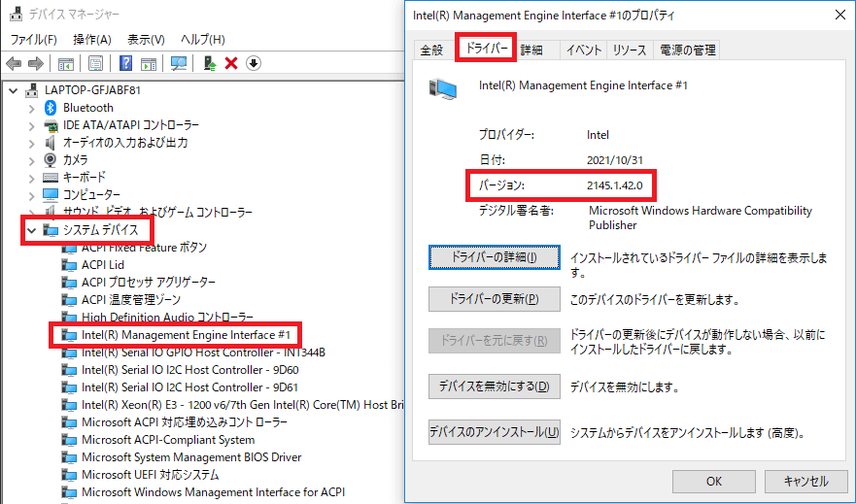Select Microsoft ACPI 対応埋め込みコントローラー
Screen dimensions: 856x504
pyautogui.click(x=185, y=422)
